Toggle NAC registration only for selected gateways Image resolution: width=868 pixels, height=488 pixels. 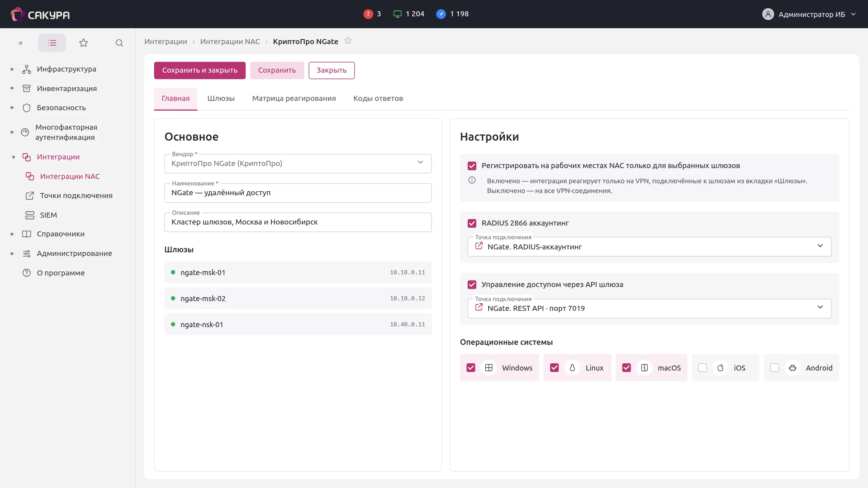[472, 166]
